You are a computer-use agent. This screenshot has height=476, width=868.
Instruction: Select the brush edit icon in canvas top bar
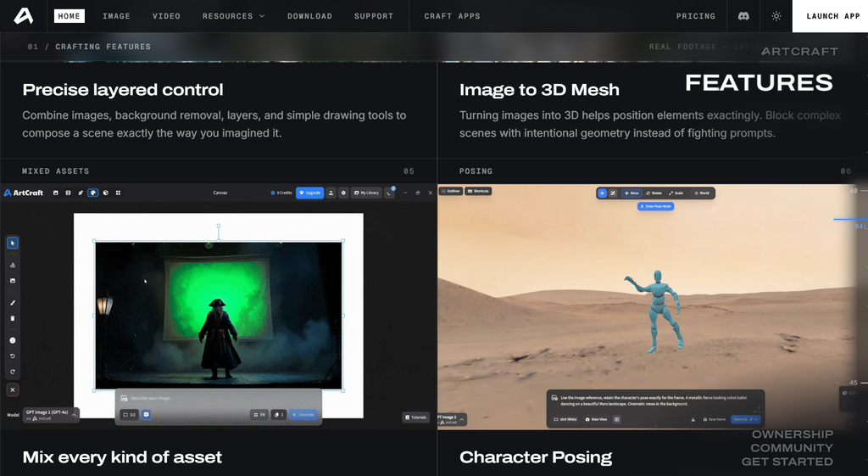pos(81,193)
